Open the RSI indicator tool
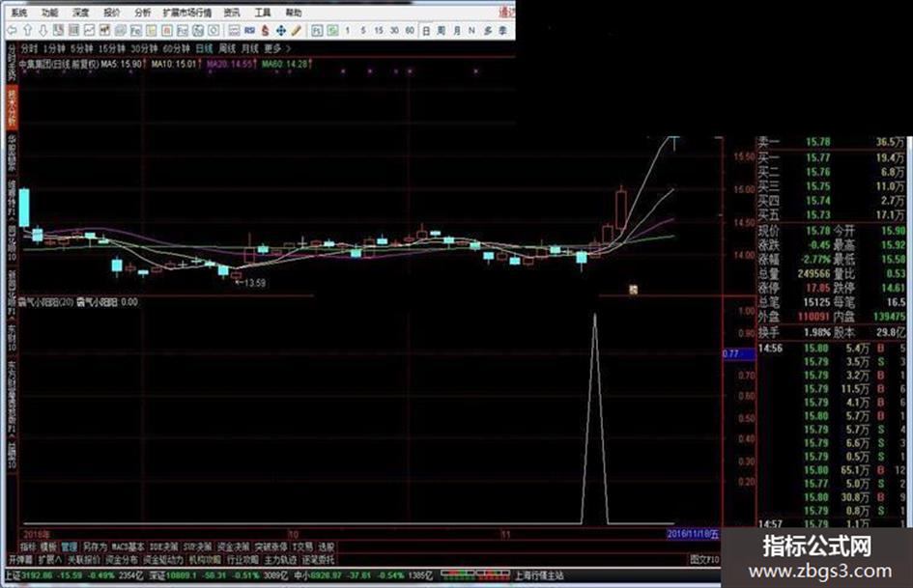This screenshot has width=913, height=588. (250, 30)
